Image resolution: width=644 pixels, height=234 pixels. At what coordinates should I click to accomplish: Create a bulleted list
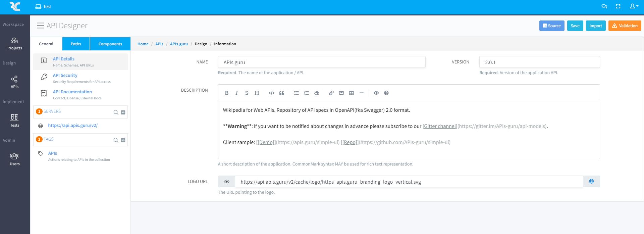(297, 93)
